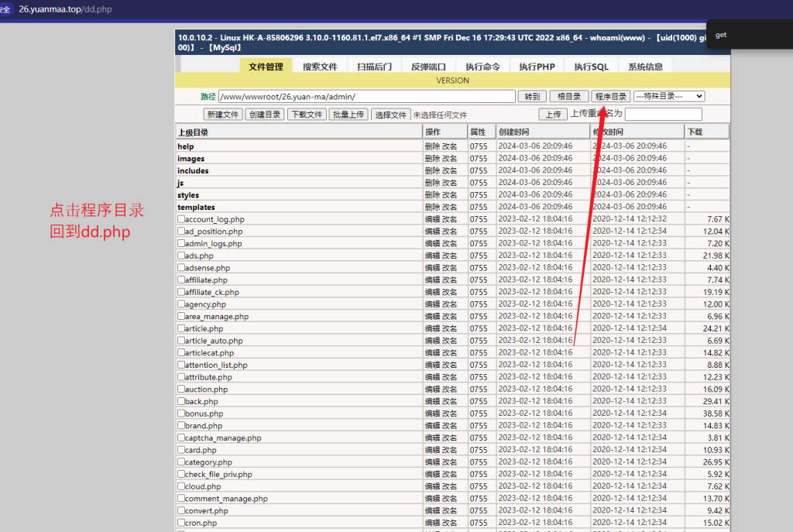This screenshot has height=532, width=793.
Task: Click the 转到 button next to path
Action: coord(532,96)
